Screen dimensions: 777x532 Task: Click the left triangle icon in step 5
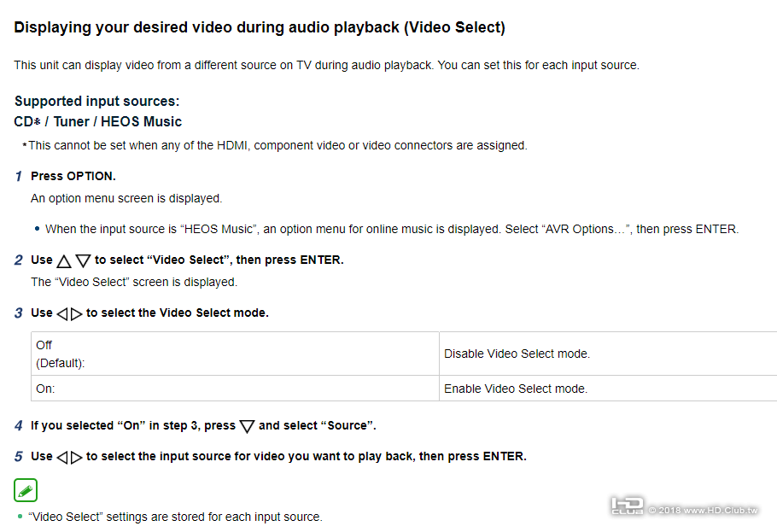click(x=62, y=458)
